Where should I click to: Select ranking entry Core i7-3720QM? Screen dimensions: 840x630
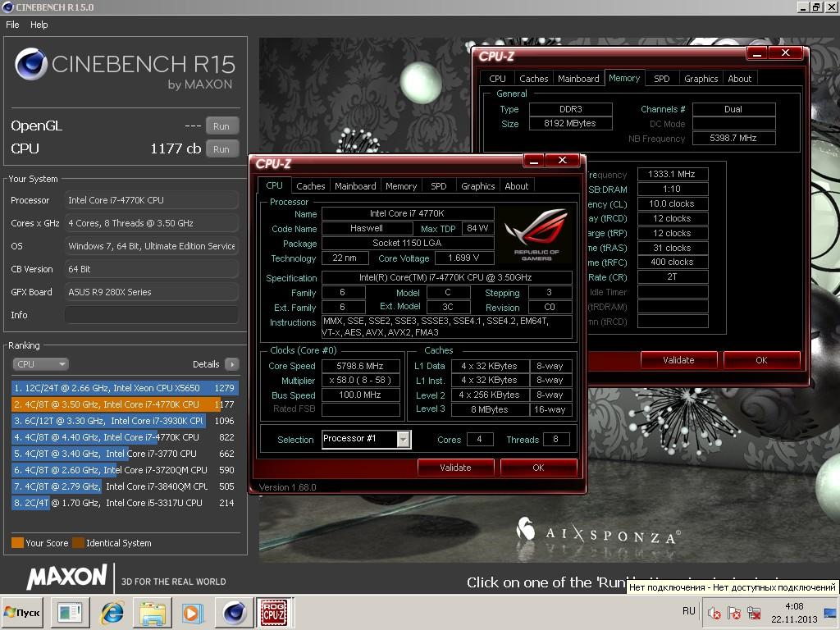(x=125, y=470)
